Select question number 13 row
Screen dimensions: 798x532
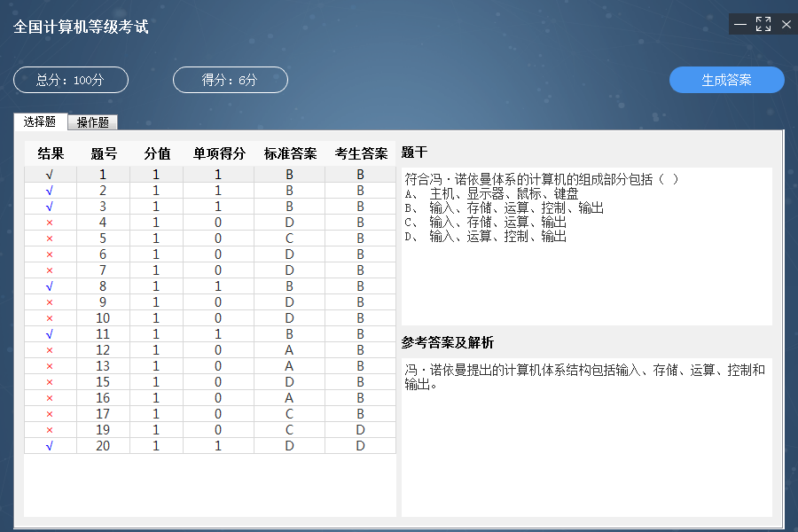point(209,366)
